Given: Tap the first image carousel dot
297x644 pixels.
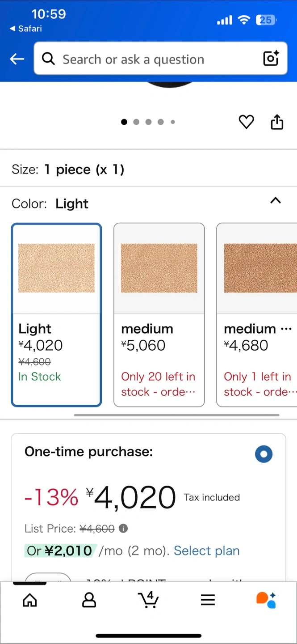Looking at the screenshot, I should click(x=124, y=122).
